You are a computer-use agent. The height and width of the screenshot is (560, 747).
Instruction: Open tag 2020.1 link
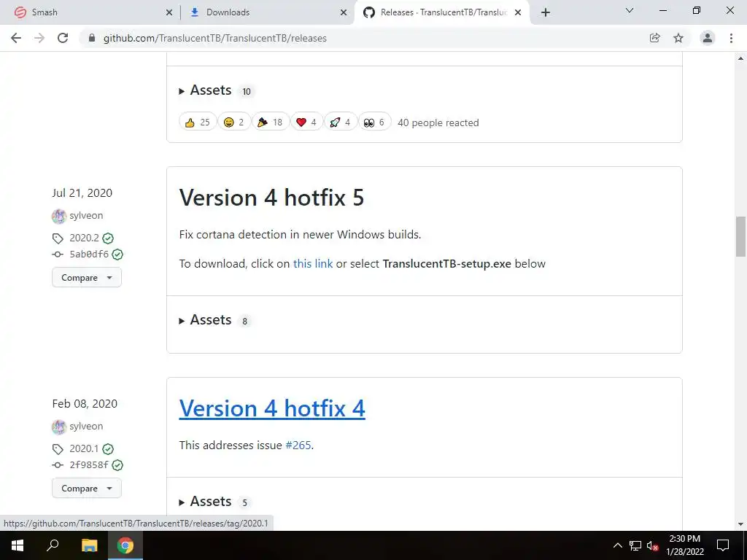tap(84, 448)
